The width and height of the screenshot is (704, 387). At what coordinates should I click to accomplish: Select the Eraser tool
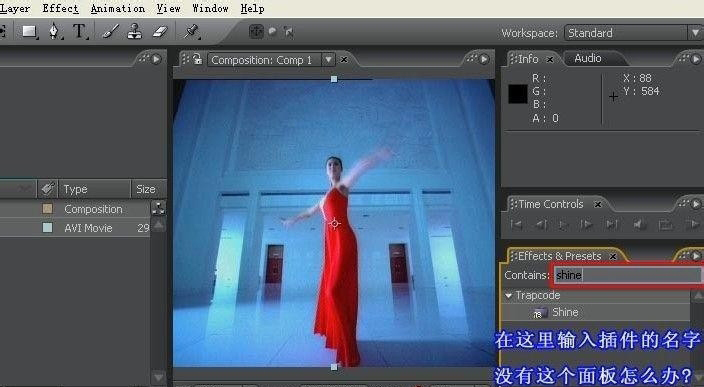[x=160, y=31]
